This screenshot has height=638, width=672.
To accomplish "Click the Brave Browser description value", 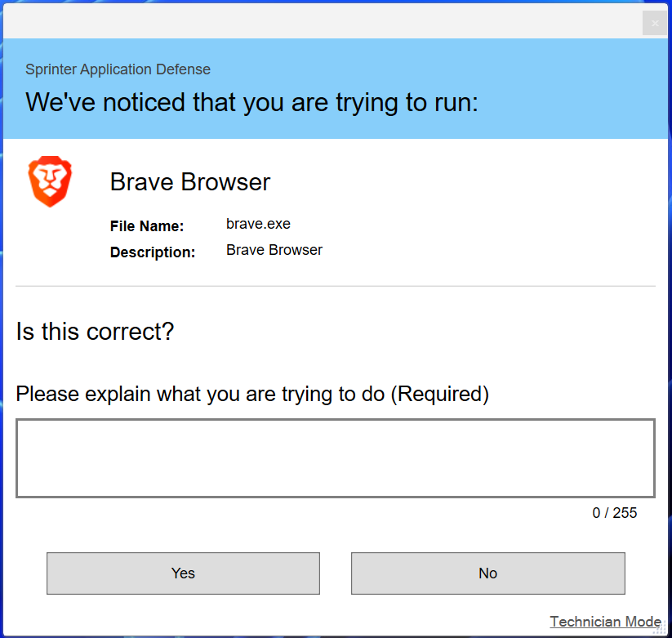I will [274, 250].
